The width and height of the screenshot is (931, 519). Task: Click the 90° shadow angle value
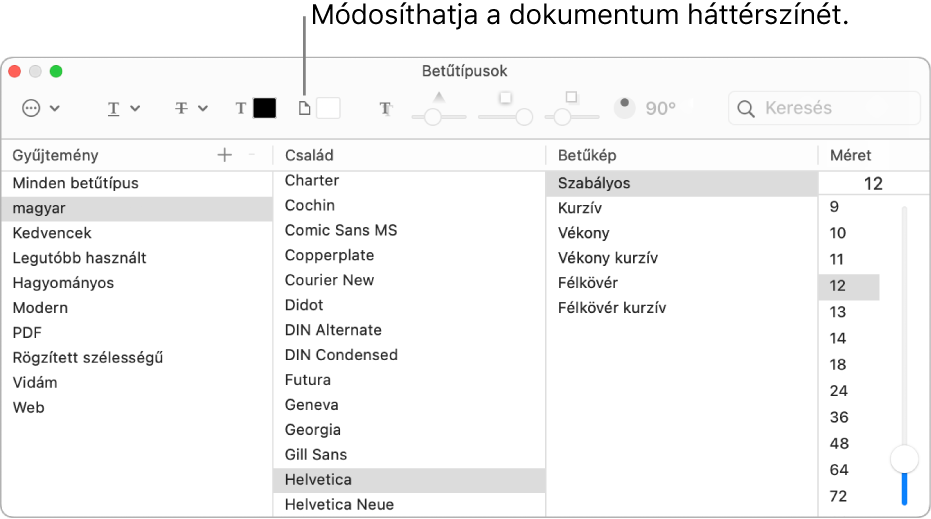pyautogui.click(x=661, y=108)
